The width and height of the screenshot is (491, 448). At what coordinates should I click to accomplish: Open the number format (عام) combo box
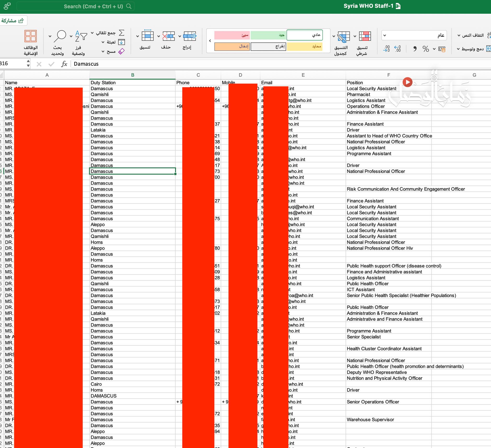tap(414, 35)
